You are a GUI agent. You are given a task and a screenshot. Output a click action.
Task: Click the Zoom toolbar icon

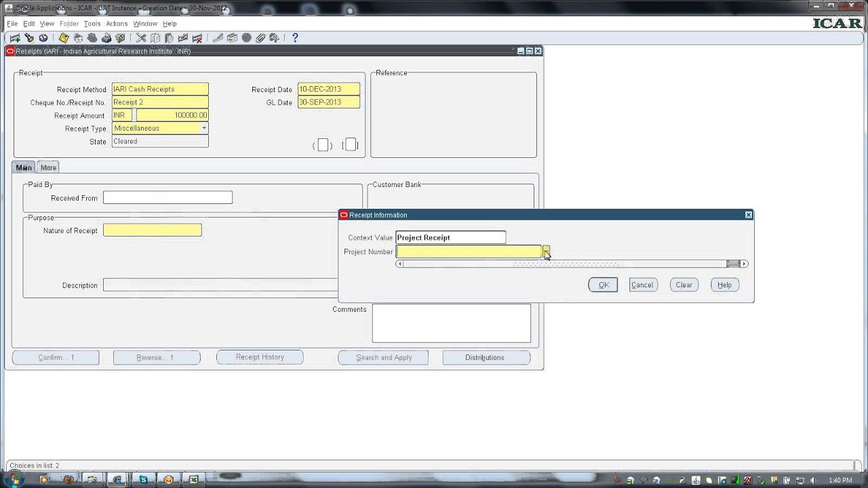tap(232, 38)
